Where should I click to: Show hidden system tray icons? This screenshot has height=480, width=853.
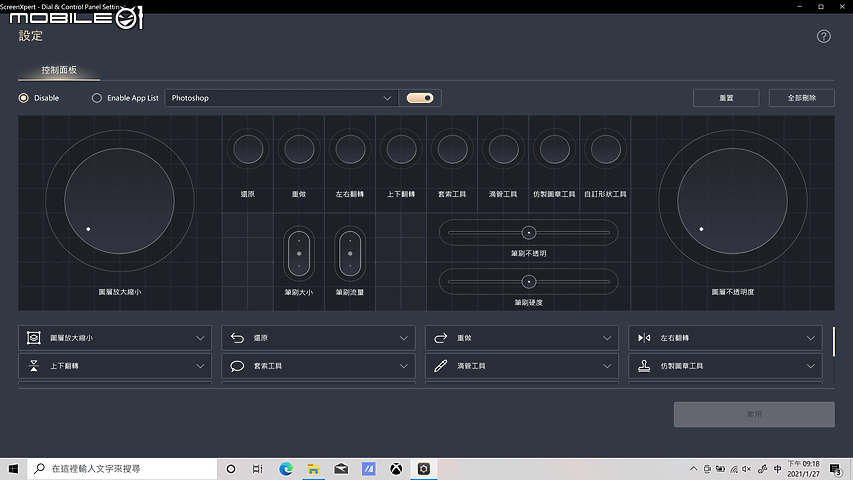[694, 469]
